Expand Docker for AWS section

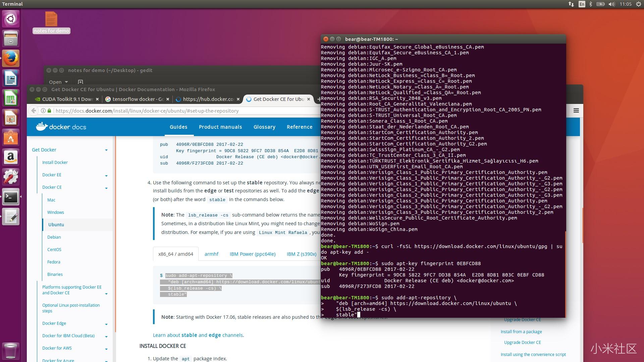(x=106, y=349)
